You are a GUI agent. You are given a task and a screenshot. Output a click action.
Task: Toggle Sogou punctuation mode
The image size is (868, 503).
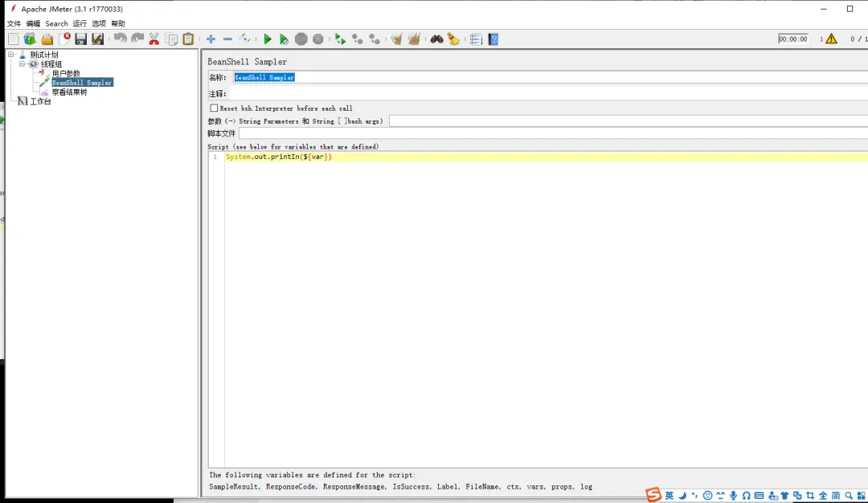(x=694, y=495)
